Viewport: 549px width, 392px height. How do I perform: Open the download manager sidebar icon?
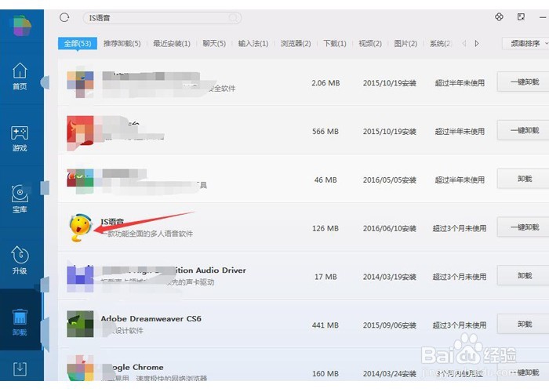[20, 368]
